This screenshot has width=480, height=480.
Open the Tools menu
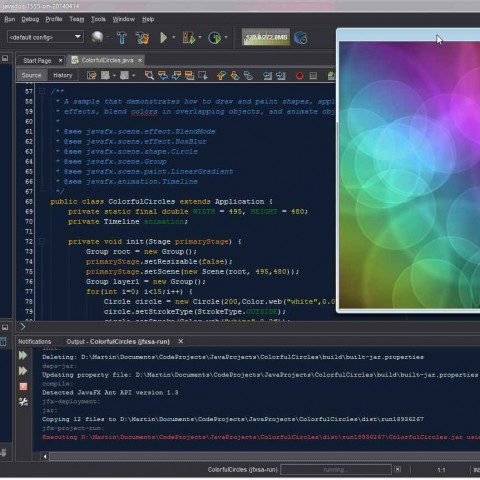98,19
